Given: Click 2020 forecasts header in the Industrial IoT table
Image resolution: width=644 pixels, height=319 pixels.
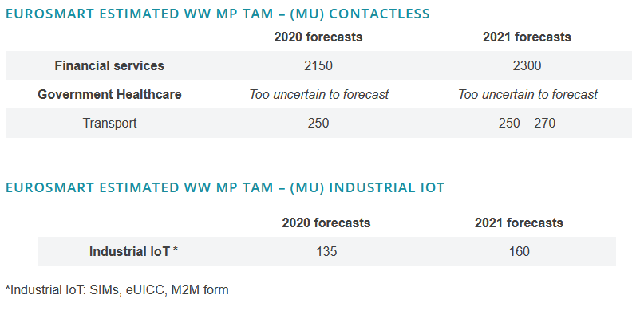Looking at the screenshot, I should click(x=326, y=223).
